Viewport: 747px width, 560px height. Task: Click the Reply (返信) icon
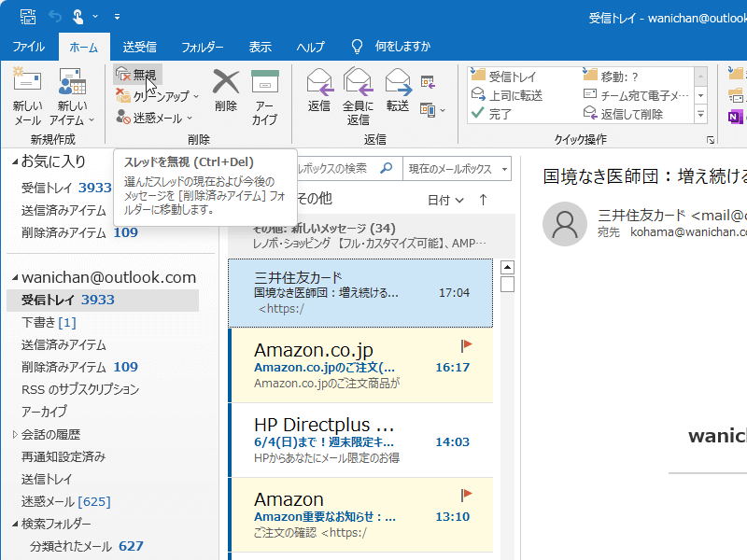point(319,82)
